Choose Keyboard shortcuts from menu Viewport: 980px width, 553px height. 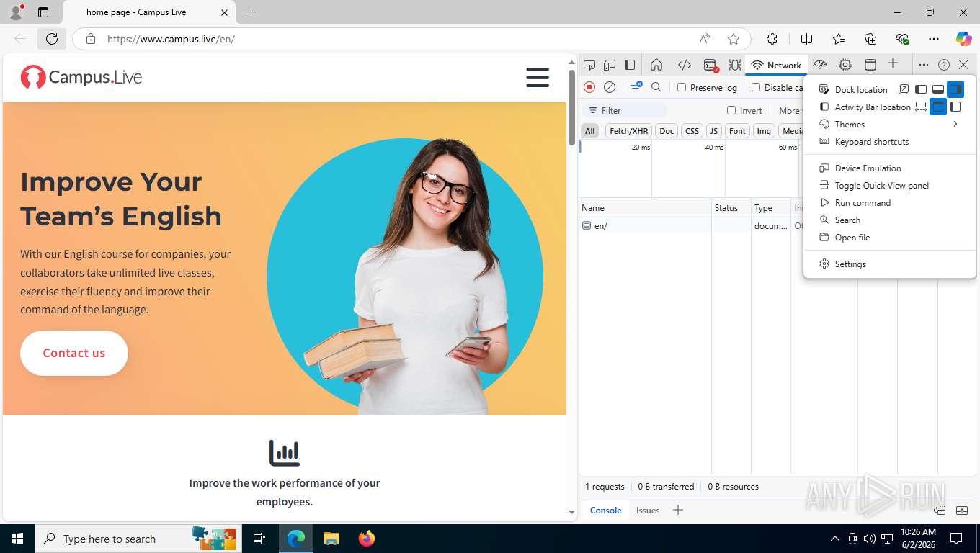(890, 142)
